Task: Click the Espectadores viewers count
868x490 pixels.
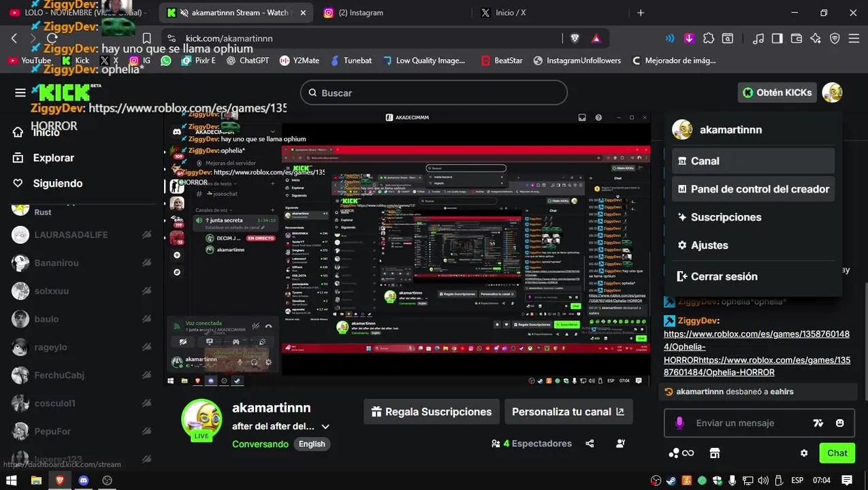Action: coord(532,444)
